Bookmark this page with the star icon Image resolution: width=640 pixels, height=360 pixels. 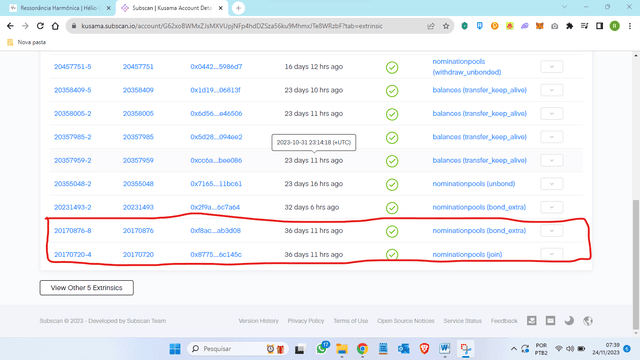coord(446,26)
